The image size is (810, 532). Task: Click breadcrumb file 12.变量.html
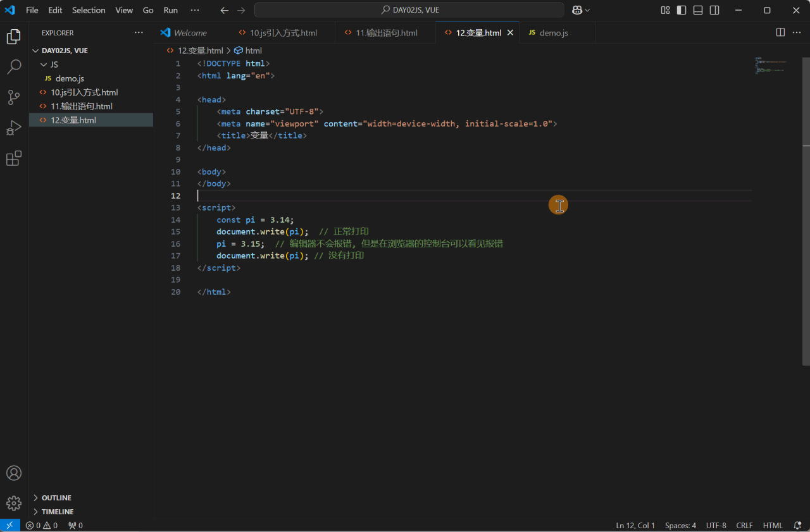[x=200, y=51]
